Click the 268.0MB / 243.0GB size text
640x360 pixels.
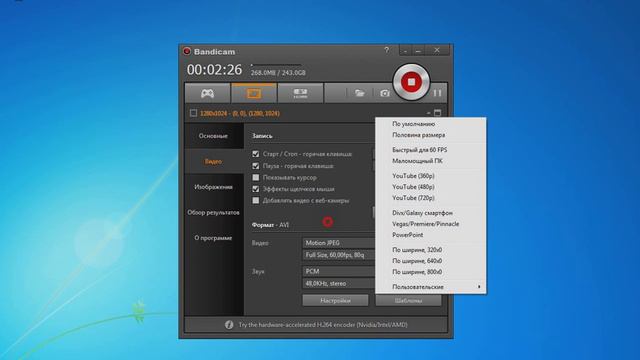(x=278, y=73)
